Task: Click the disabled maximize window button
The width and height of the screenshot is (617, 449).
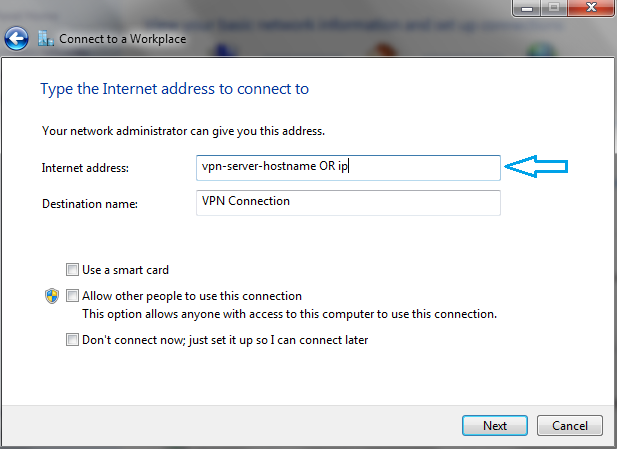Action: point(554,8)
